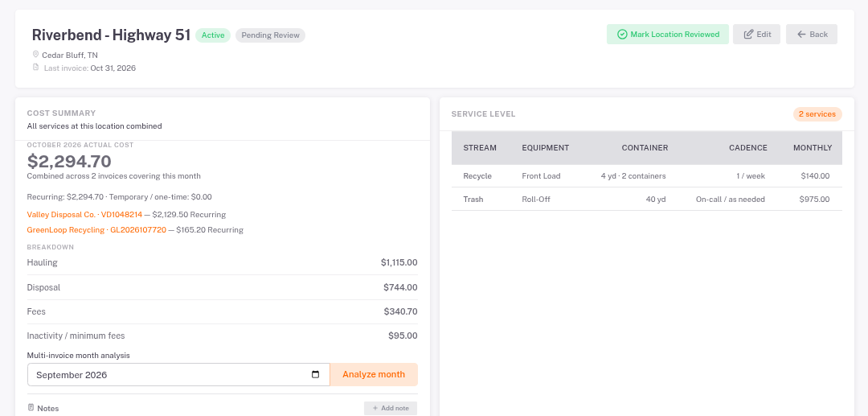The image size is (868, 416).
Task: Select the Trash service row
Action: pyautogui.click(x=646, y=200)
